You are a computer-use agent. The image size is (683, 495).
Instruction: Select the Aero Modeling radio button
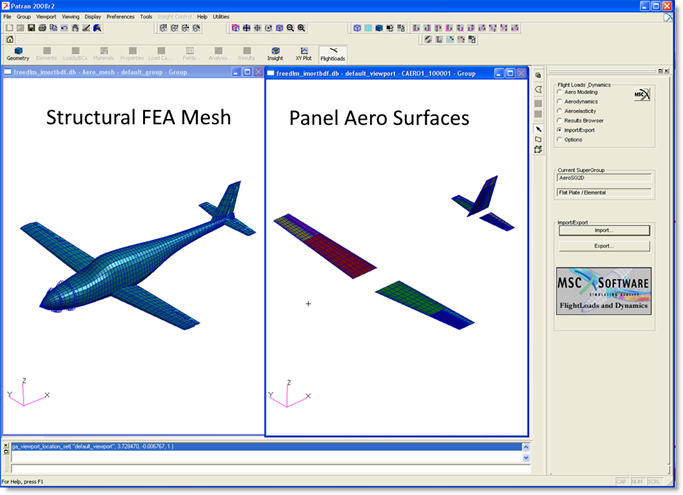pyautogui.click(x=560, y=92)
